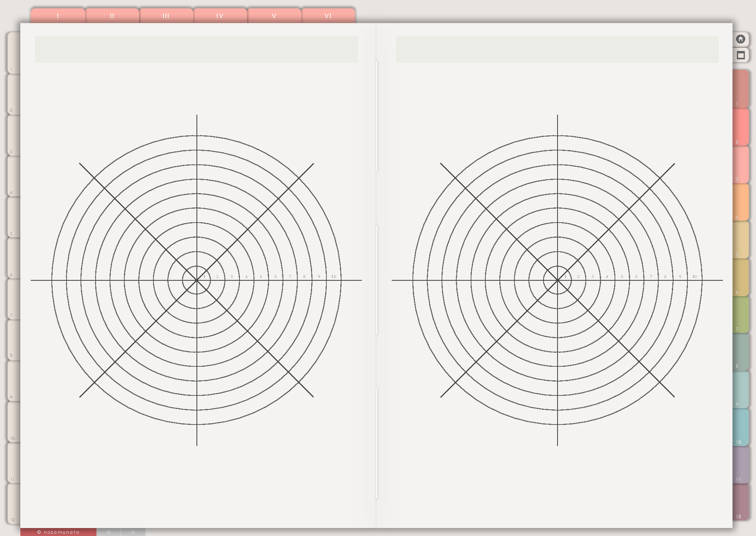Click the left page title field
756x536 pixels.
click(x=196, y=49)
